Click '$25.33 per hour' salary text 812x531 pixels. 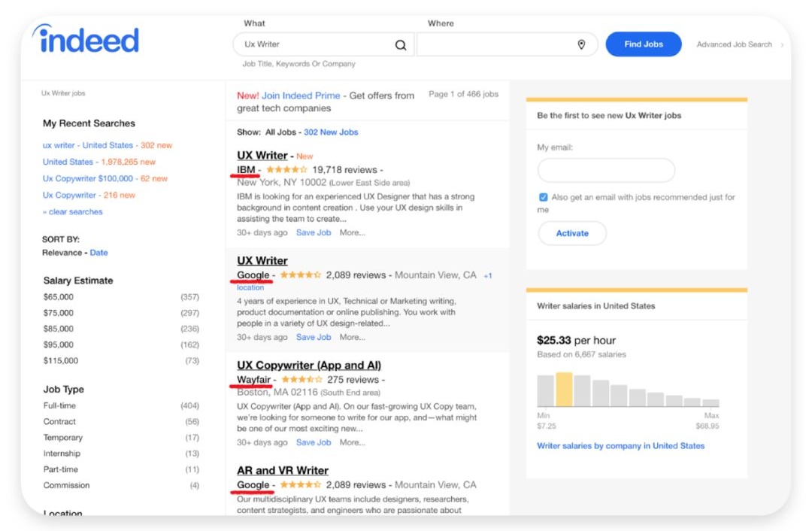click(577, 341)
